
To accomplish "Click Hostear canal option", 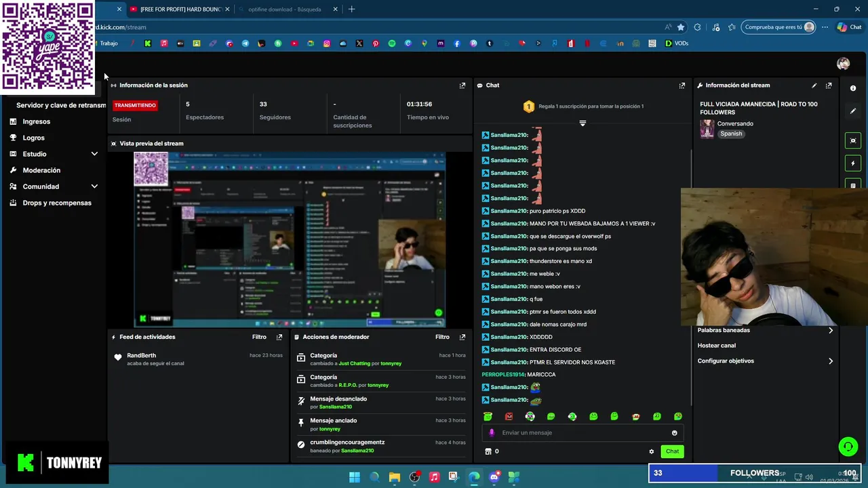I will coord(716,346).
